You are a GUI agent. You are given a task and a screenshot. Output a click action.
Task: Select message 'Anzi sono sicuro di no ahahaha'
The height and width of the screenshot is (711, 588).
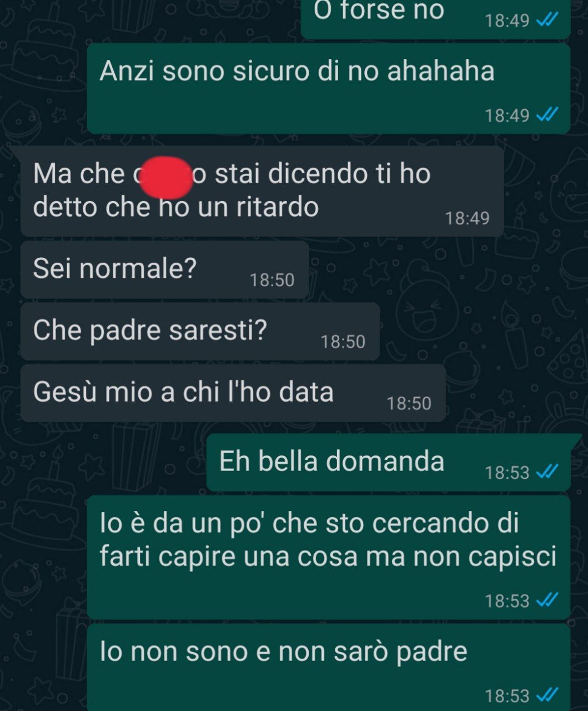[329, 88]
